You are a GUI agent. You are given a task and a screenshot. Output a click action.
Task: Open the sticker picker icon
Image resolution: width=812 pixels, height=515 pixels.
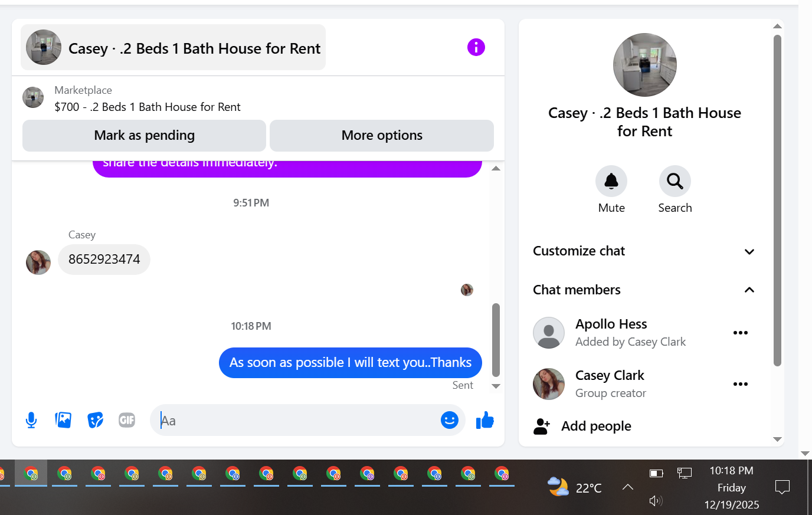pos(95,420)
